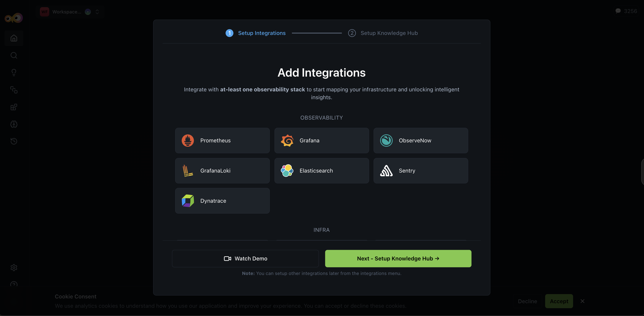Select the Prometheus integration
Screen dimensions: 644x316
(222, 140)
